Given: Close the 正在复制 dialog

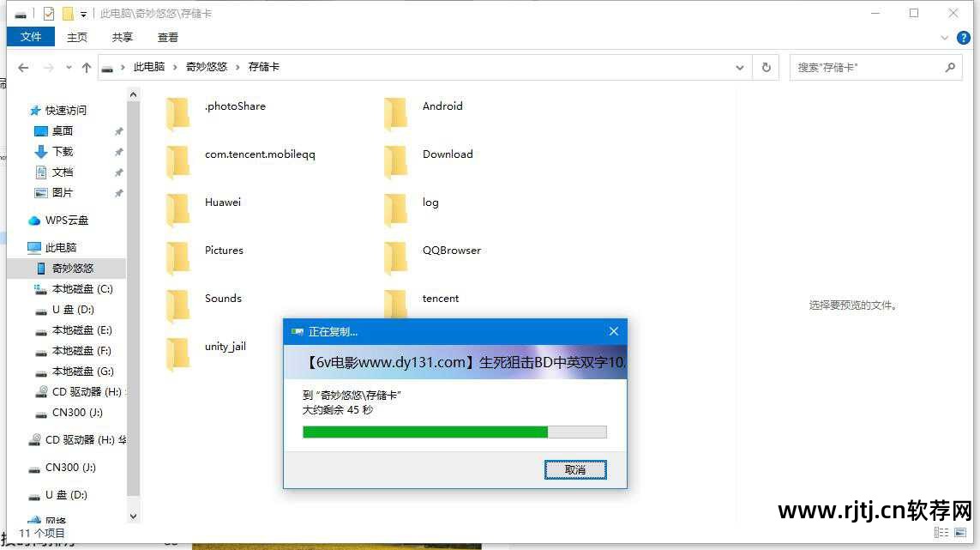Looking at the screenshot, I should [614, 331].
